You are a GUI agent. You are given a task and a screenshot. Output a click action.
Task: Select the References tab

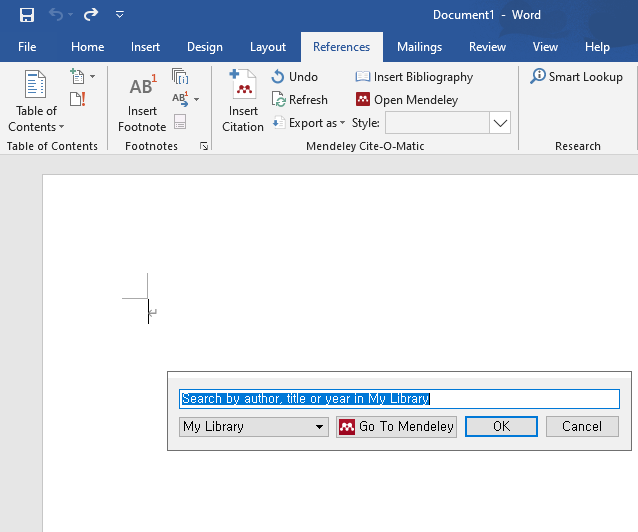(x=341, y=47)
